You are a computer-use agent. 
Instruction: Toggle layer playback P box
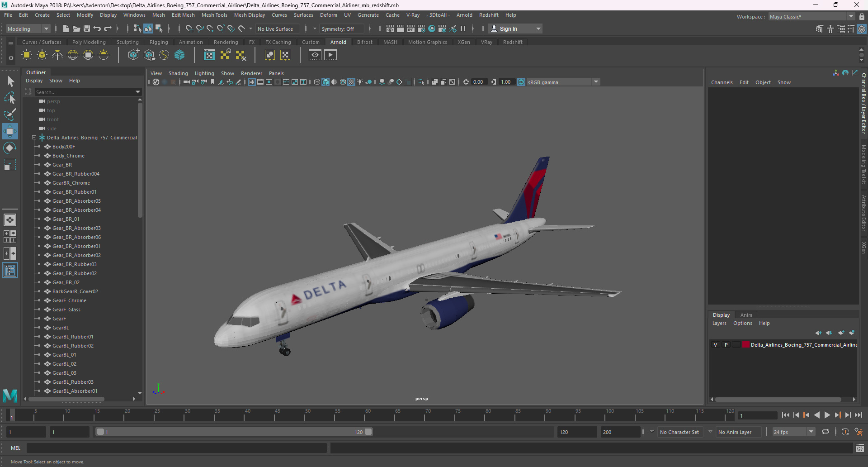coord(726,345)
